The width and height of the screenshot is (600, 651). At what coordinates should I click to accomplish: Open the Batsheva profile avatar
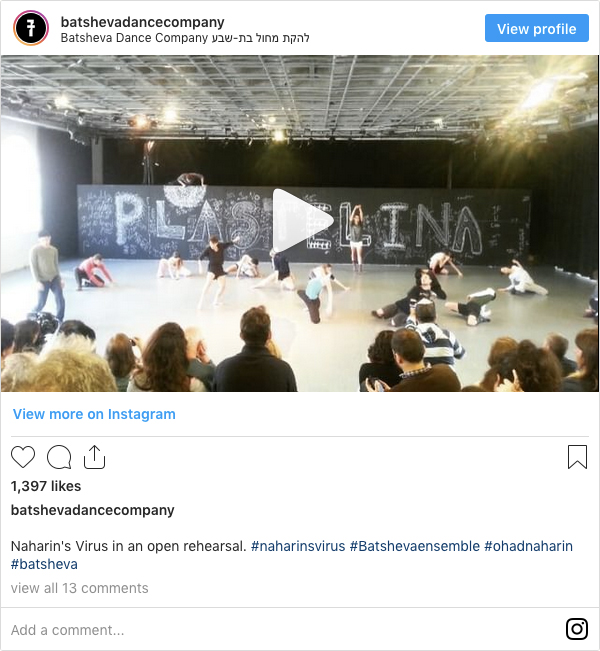pos(31,28)
